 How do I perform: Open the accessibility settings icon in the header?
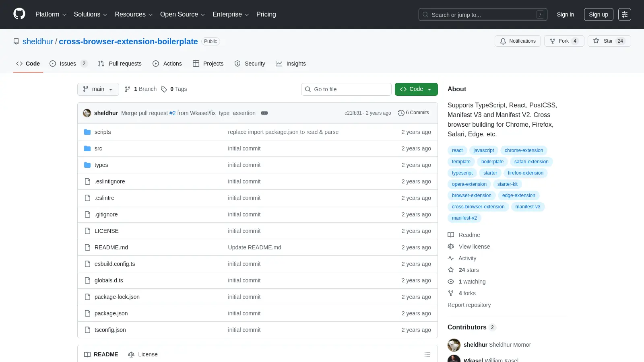625,14
